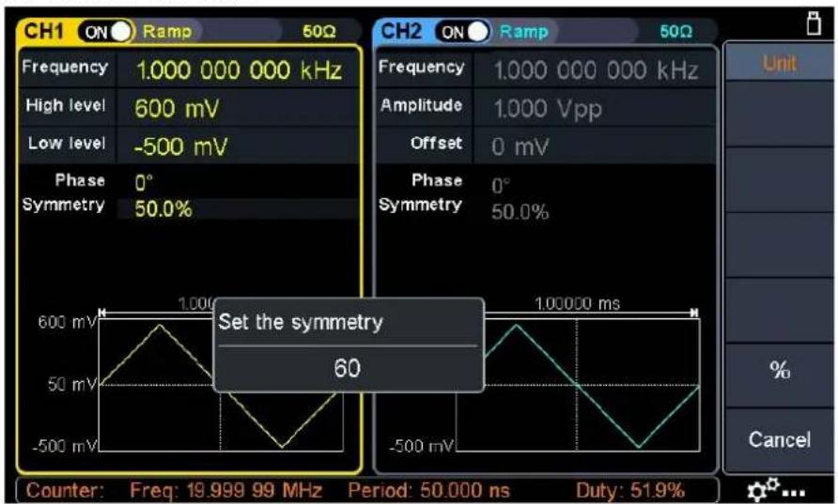Select the % unit softkey
The image size is (838, 504).
tap(779, 370)
